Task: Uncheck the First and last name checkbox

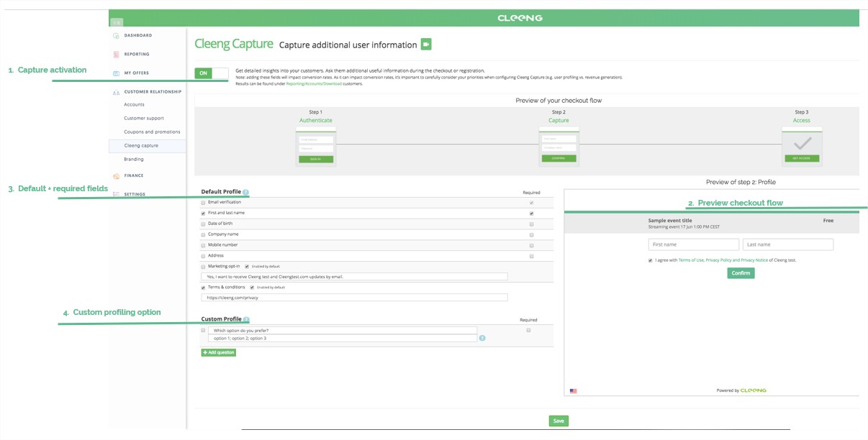Action: click(203, 214)
